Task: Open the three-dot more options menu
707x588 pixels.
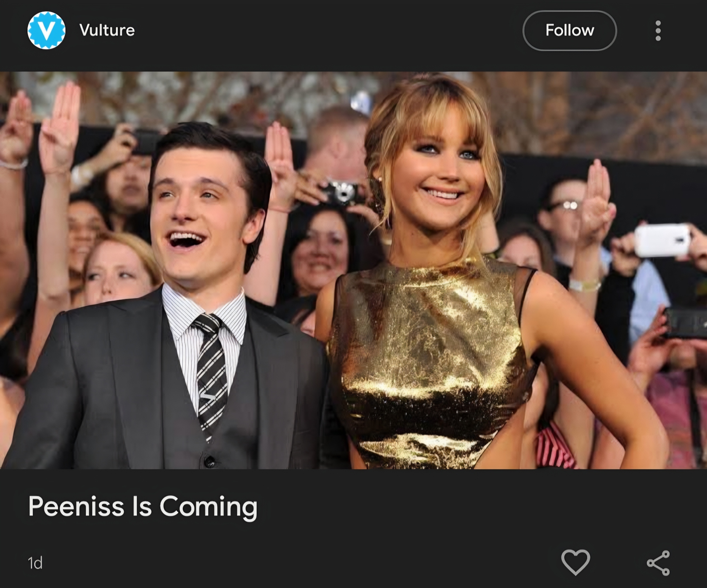Action: pyautogui.click(x=658, y=31)
